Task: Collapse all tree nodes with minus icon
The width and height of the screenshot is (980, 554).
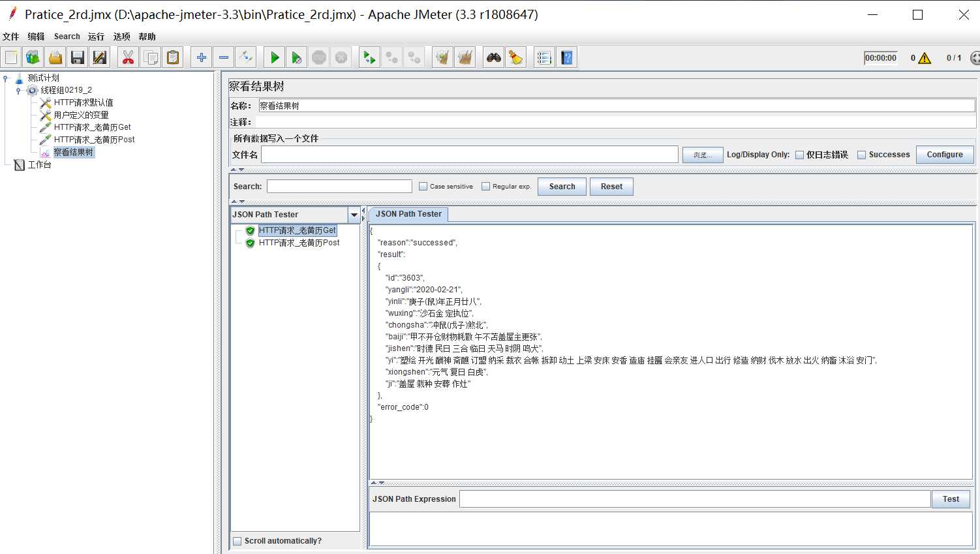Action: click(x=224, y=57)
